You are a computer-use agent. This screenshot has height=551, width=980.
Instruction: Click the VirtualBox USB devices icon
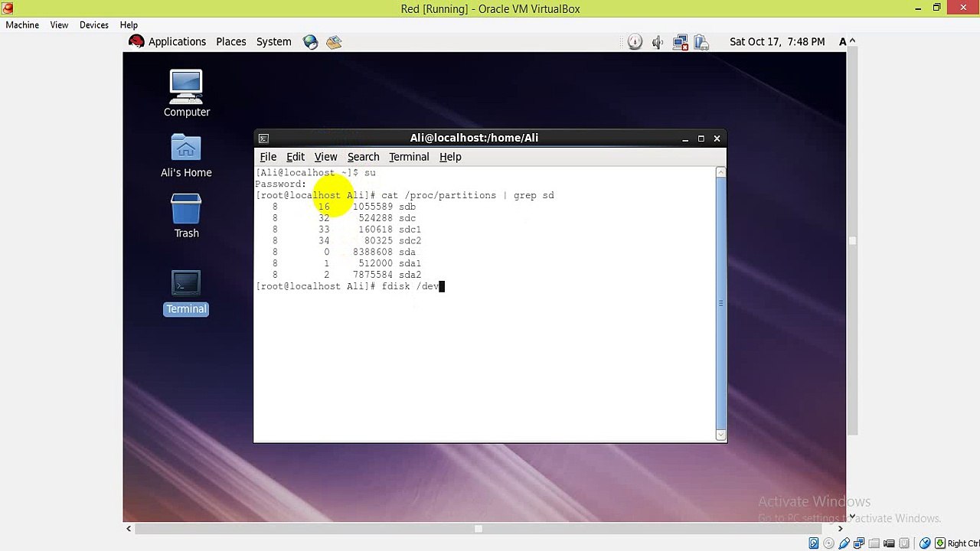coord(844,543)
